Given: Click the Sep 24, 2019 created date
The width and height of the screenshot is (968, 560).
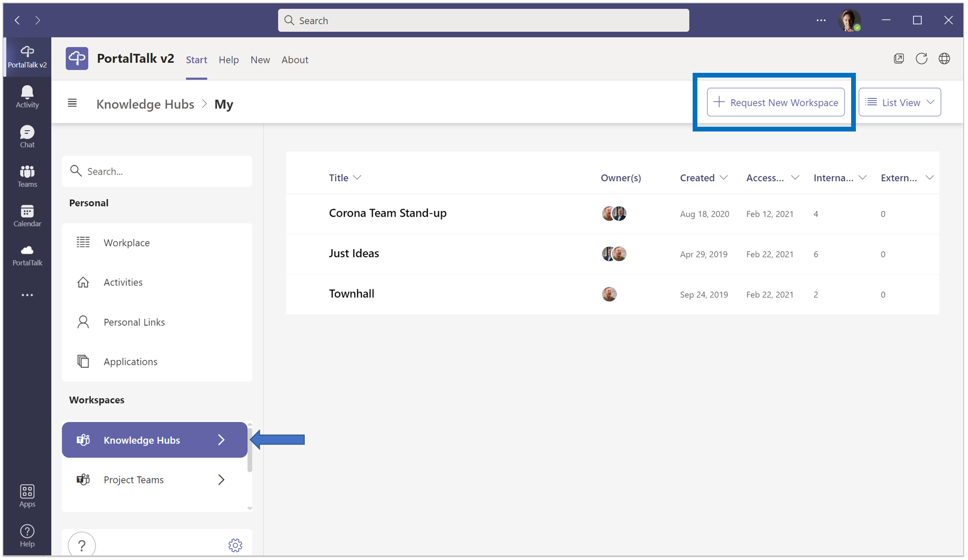Looking at the screenshot, I should pyautogui.click(x=704, y=295).
